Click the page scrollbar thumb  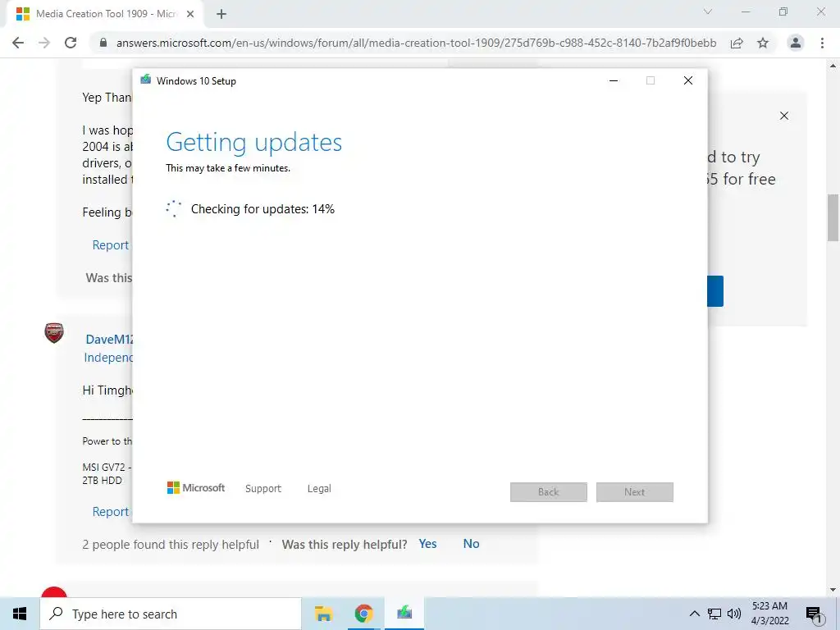tap(833, 217)
